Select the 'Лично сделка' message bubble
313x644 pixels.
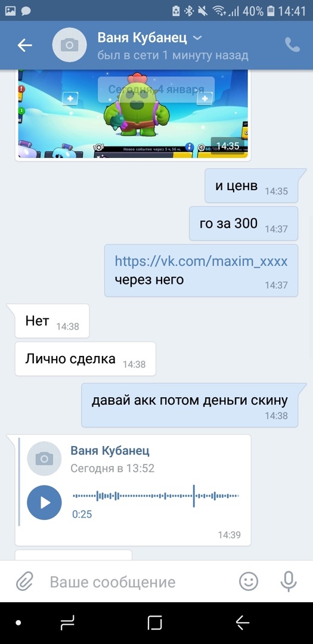[x=85, y=358]
